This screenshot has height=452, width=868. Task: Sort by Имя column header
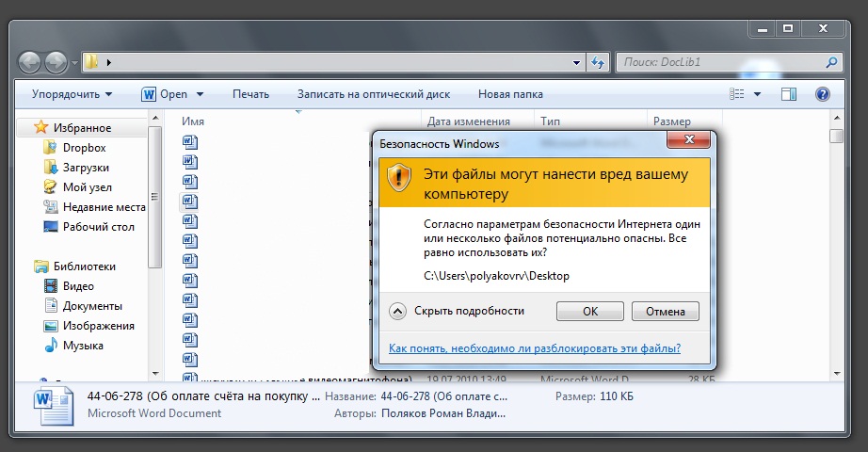click(x=193, y=121)
